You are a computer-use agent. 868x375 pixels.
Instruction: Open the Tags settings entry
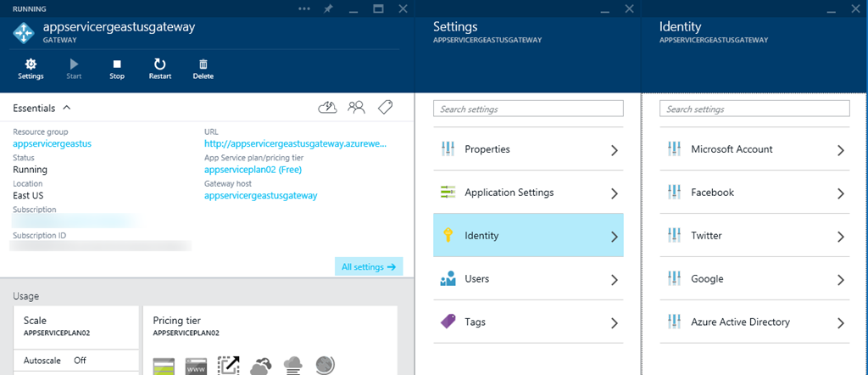click(528, 322)
